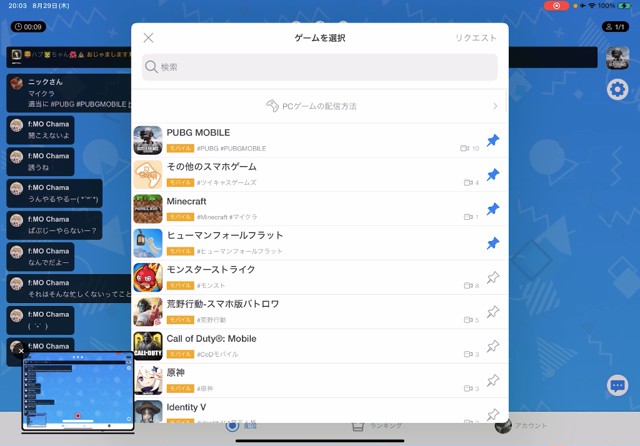Screen dimensions: 640x446
Task: Close the game selection dialog
Action: [x=149, y=38]
